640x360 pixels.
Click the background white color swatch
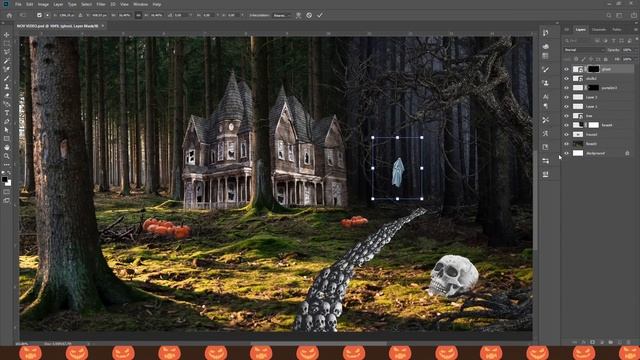9,183
